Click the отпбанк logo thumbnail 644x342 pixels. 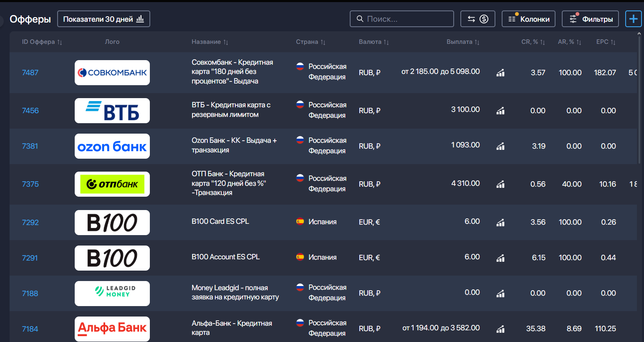pyautogui.click(x=112, y=184)
